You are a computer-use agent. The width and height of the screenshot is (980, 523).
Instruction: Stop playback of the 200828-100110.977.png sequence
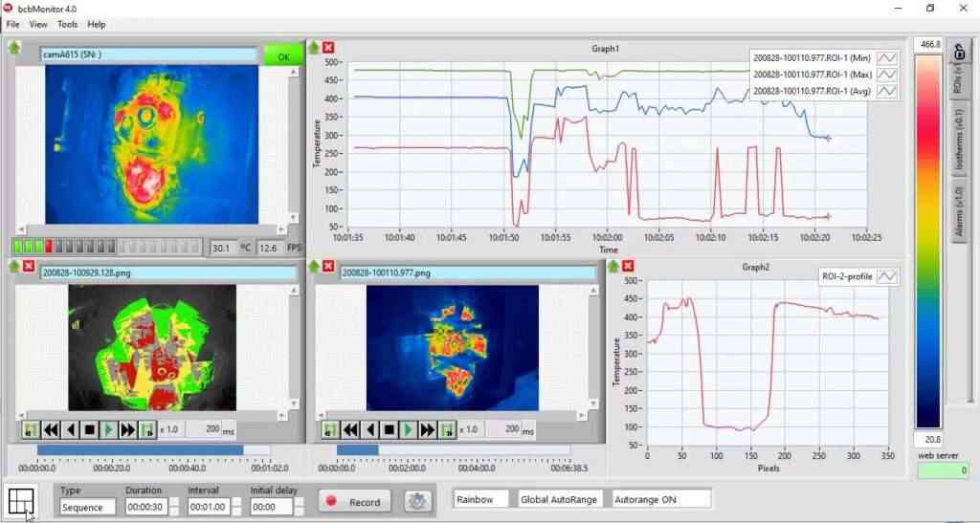[390, 430]
